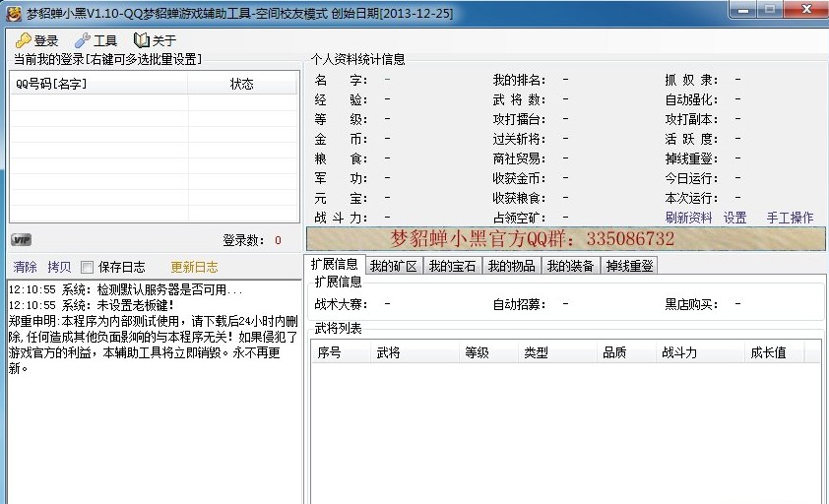Click the QQ号码[名字] column header
This screenshot has width=829, height=504.
[98, 84]
